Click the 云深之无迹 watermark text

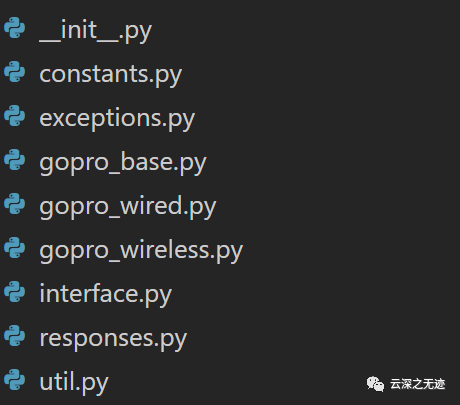tap(417, 384)
